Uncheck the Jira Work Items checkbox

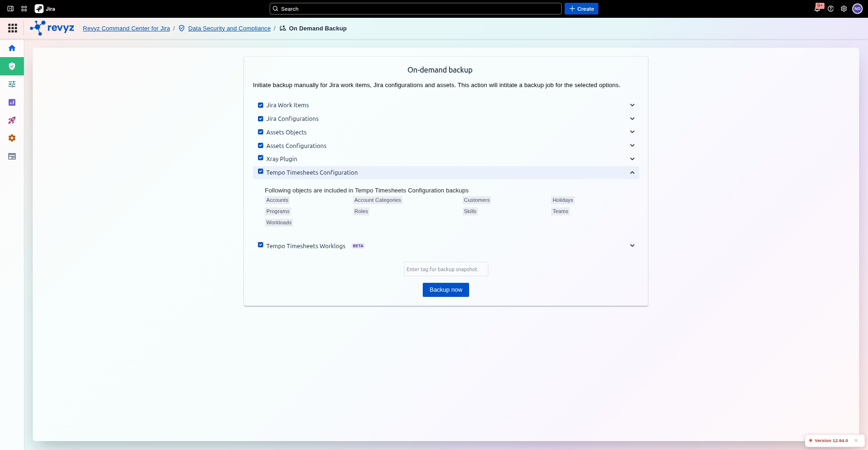click(x=261, y=105)
